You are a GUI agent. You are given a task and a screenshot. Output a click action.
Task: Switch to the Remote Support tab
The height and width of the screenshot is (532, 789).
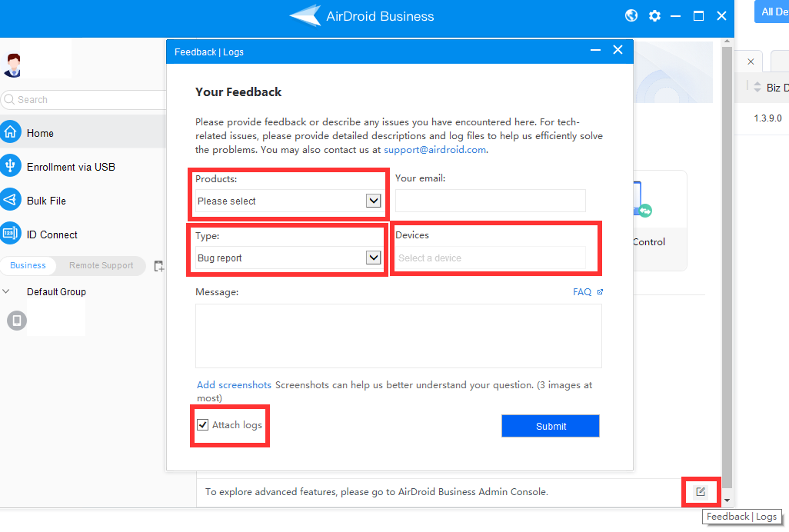click(x=102, y=265)
